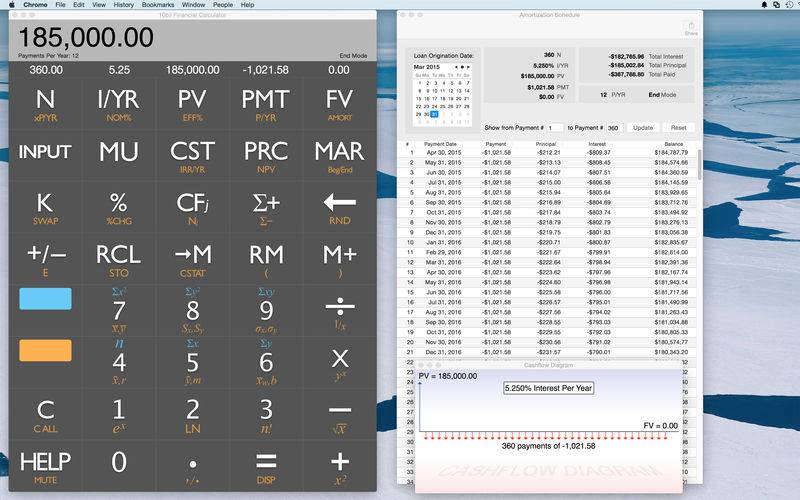This screenshot has height=500, width=800.
Task: Click digit 4 on the keypad
Action: [119, 363]
